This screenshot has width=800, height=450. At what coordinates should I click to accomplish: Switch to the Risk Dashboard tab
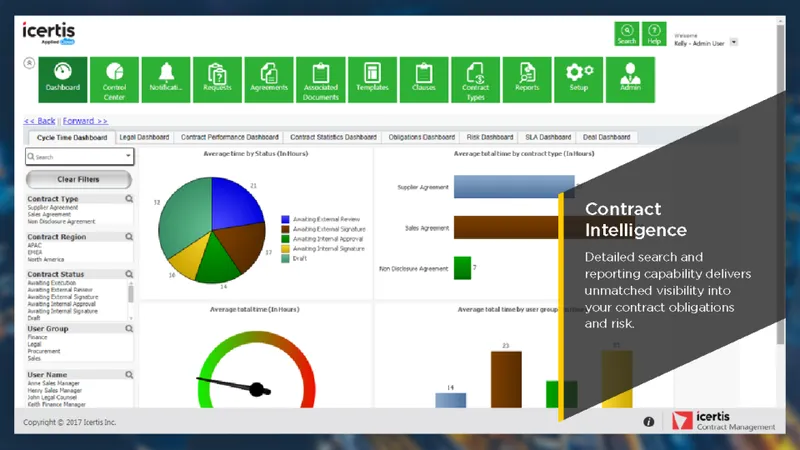(489, 137)
